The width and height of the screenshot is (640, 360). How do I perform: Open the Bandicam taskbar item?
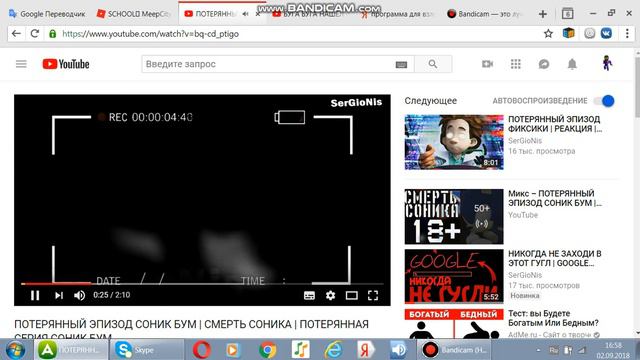pos(454,350)
